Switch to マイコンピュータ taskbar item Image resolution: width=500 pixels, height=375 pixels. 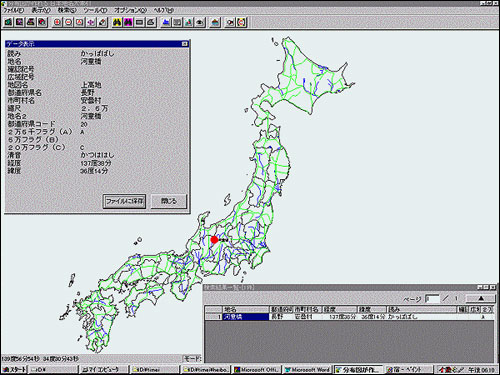click(x=104, y=369)
